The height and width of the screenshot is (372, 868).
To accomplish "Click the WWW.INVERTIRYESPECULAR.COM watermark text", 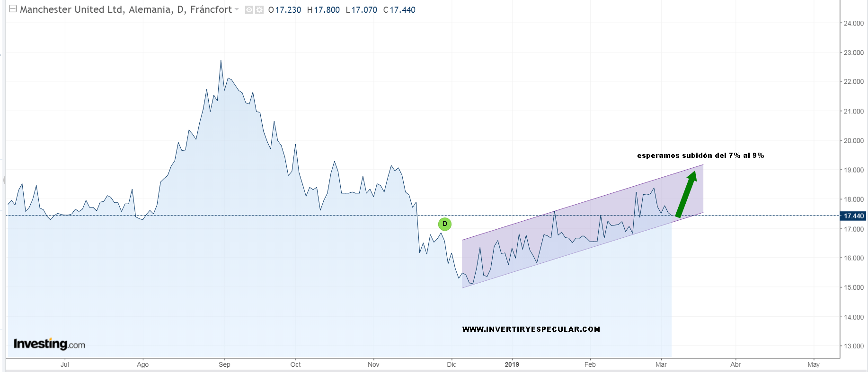I will [x=531, y=329].
